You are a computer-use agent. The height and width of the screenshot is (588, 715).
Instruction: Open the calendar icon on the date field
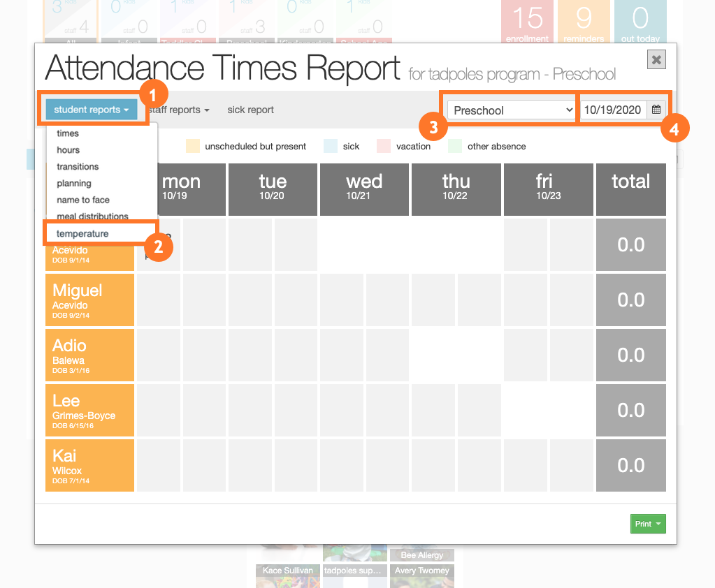(x=656, y=109)
